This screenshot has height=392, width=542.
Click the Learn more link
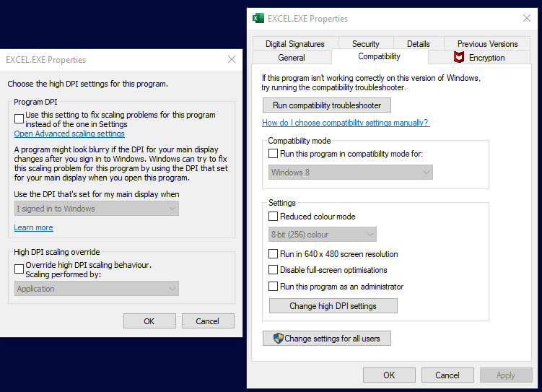coord(33,227)
